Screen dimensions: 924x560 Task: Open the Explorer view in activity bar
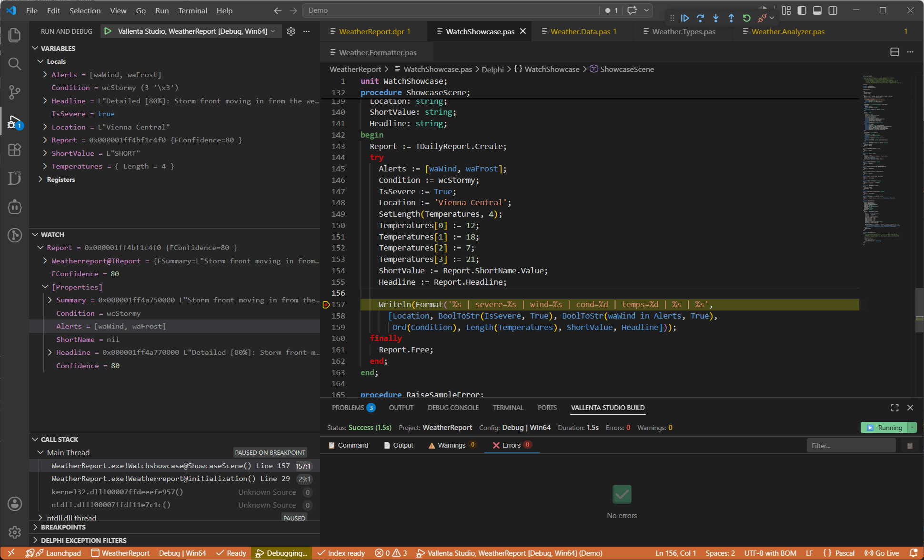[15, 35]
